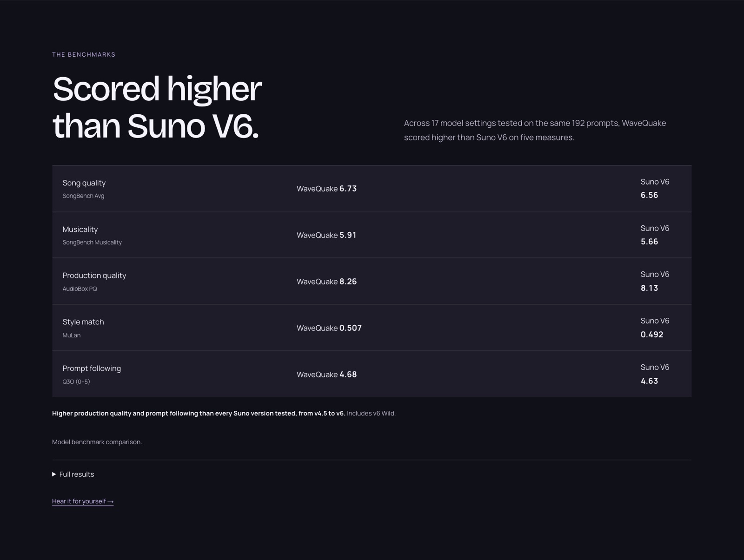This screenshot has width=744, height=560.
Task: Open the 'Hear it for yourself' link
Action: point(83,501)
